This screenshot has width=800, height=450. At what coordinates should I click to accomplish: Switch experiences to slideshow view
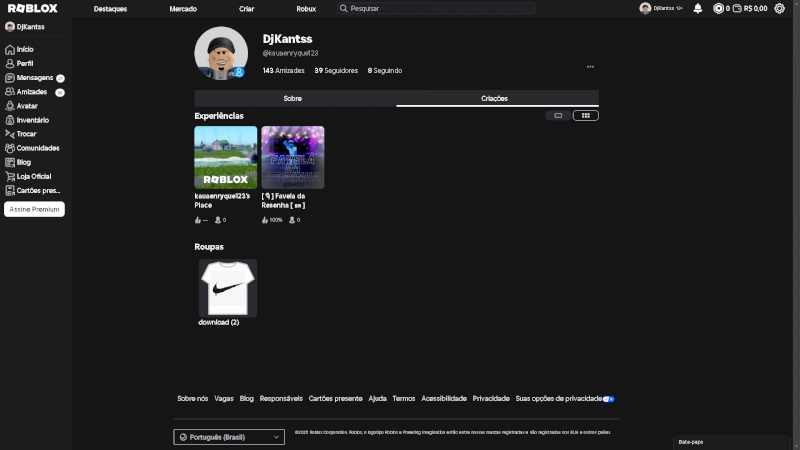(558, 116)
